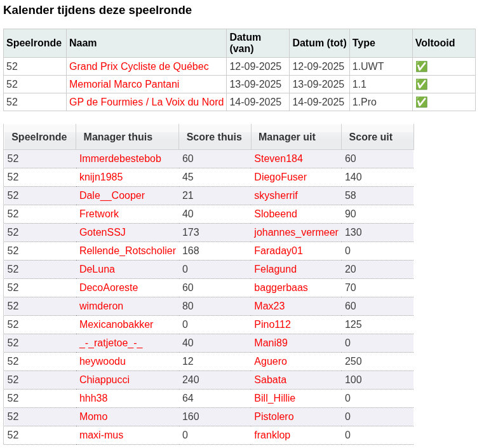Open the Memorial Marco Pantani race link

(124, 85)
